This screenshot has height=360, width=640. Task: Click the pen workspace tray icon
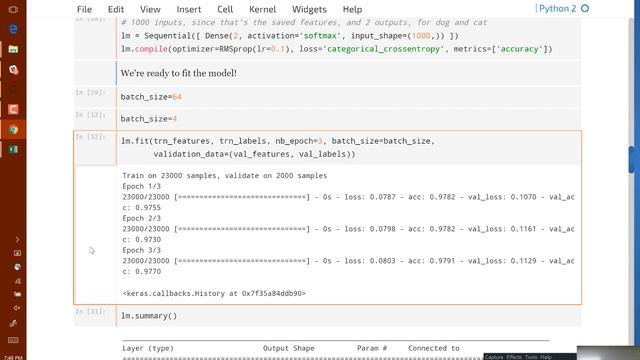coord(13,323)
